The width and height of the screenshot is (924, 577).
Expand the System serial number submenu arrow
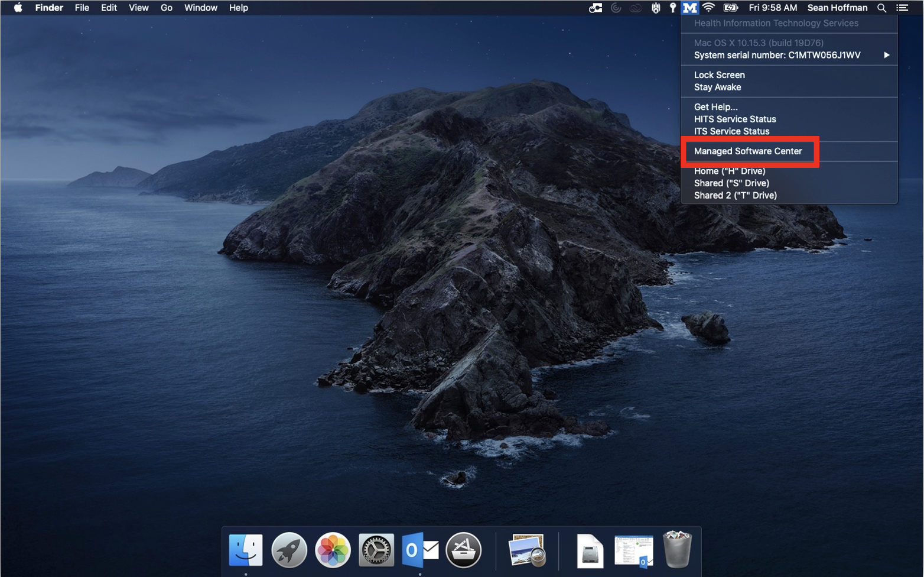click(886, 55)
